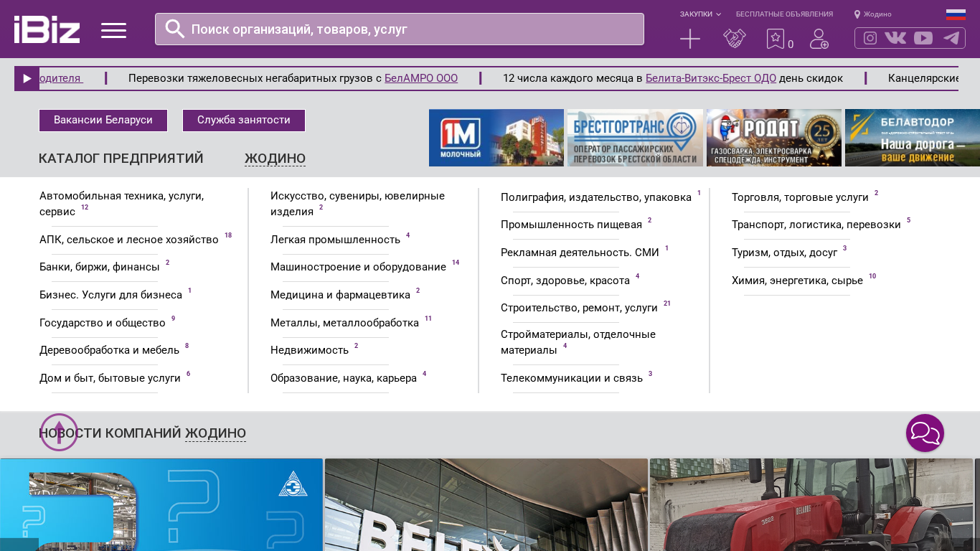The width and height of the screenshot is (980, 551).
Task: Open the handshake partnership icon
Action: [x=734, y=39]
